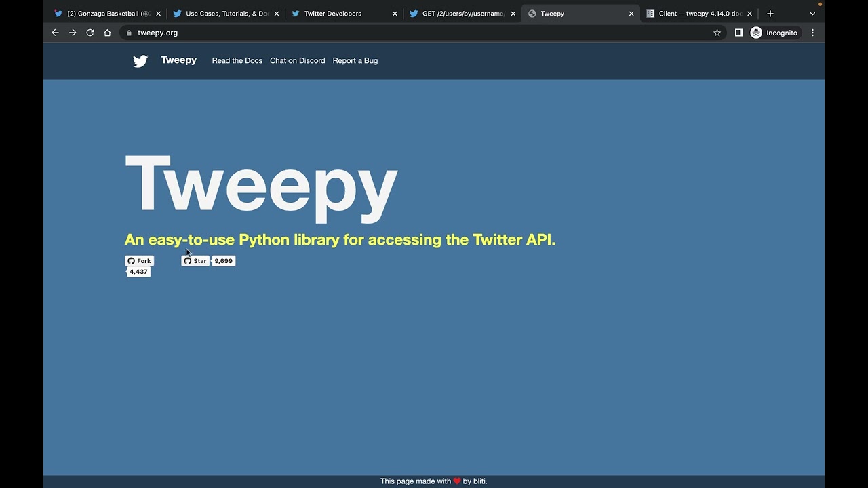Image resolution: width=868 pixels, height=488 pixels.
Task: Open Chrome three-dot menu
Action: point(812,33)
